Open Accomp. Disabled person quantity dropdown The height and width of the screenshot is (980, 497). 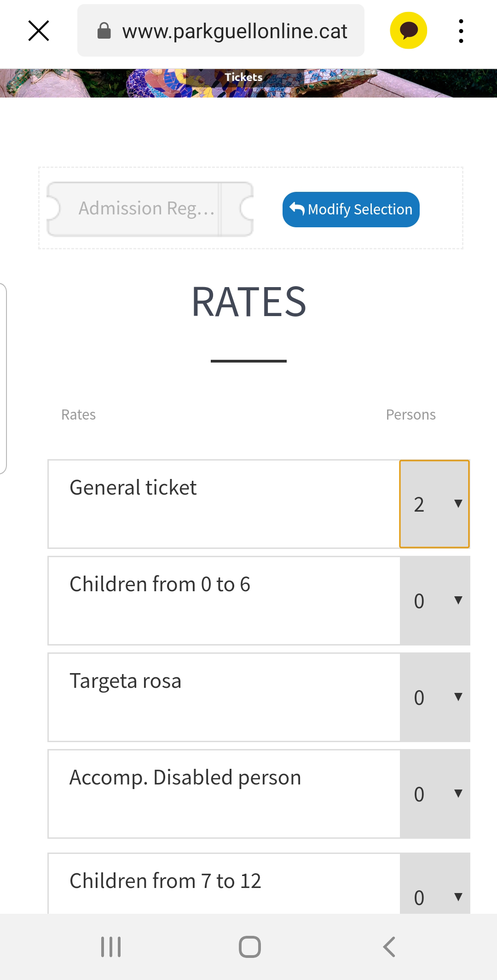click(x=435, y=794)
